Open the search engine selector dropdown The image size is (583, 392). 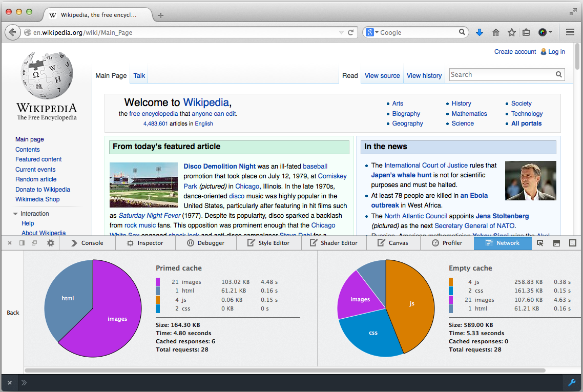[372, 32]
